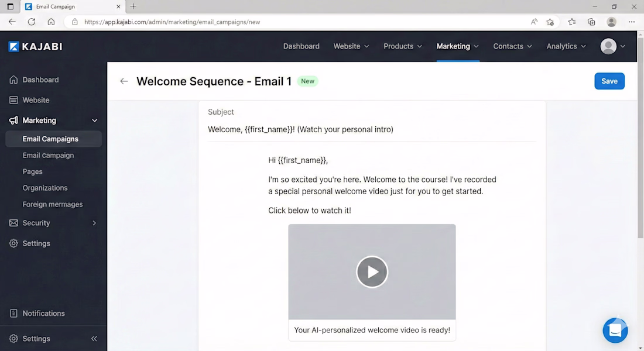Click the Dashboard house icon in sidebar
The image size is (644, 351).
click(13, 80)
